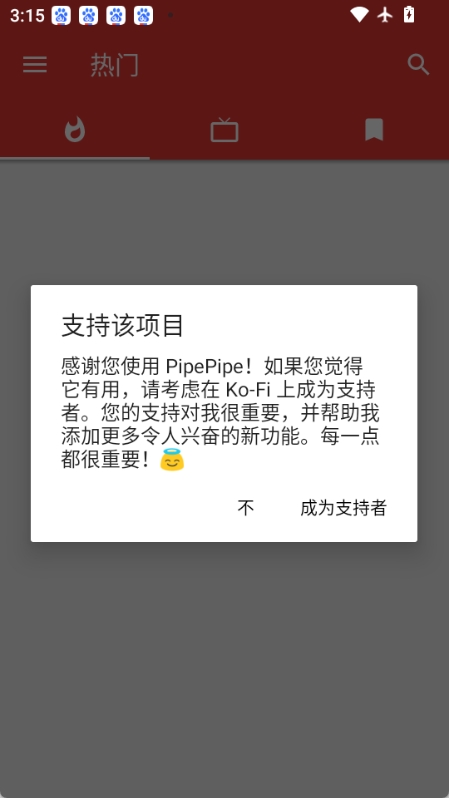This screenshot has width=449, height=798.
Task: Select the trending flame tab
Action: click(x=75, y=130)
